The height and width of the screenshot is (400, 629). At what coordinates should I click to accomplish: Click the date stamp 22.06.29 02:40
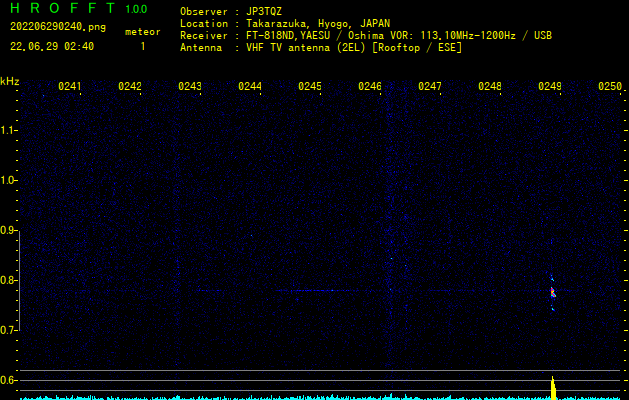(52, 46)
